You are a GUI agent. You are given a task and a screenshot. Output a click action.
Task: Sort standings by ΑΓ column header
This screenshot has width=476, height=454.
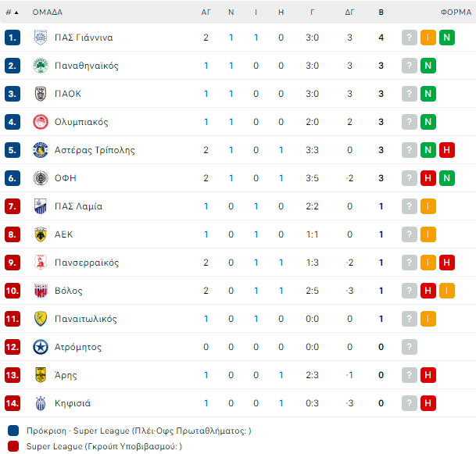coord(206,13)
